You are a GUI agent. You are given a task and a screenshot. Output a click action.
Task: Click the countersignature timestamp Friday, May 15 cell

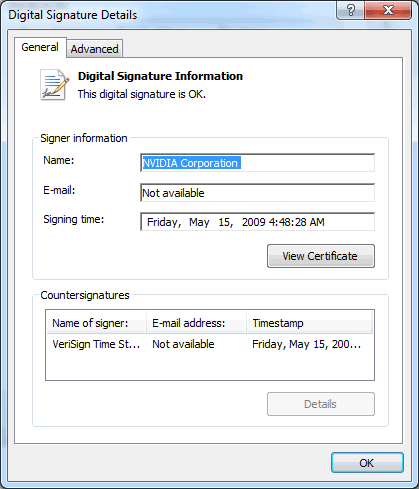pos(306,344)
